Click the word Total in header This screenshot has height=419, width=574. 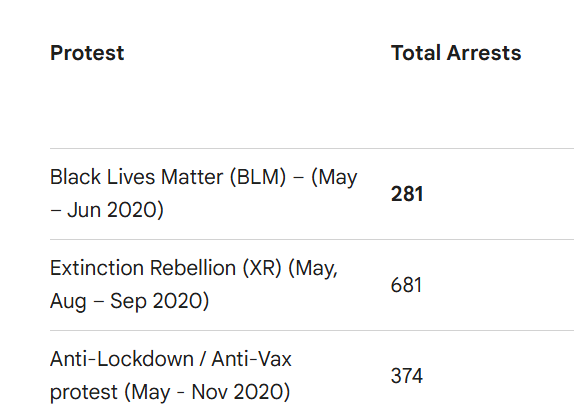pyautogui.click(x=415, y=53)
